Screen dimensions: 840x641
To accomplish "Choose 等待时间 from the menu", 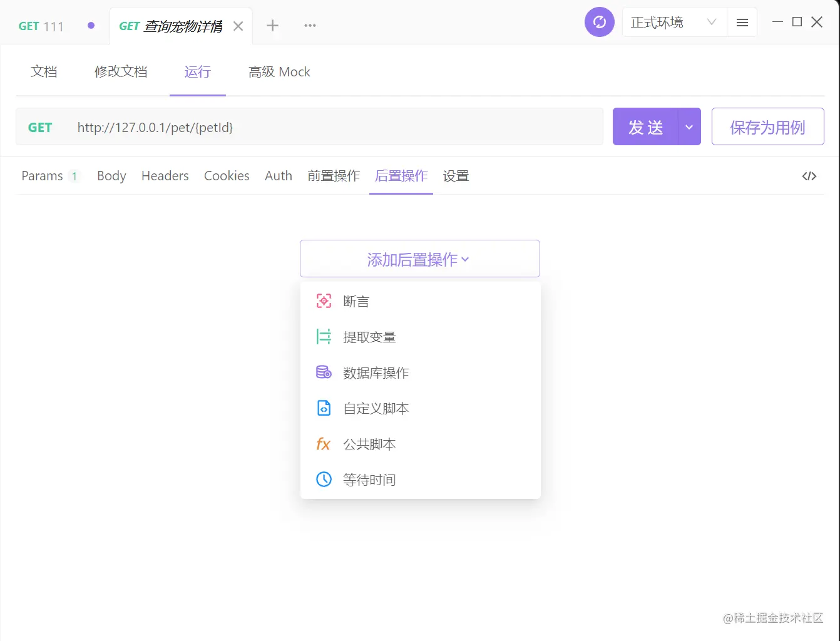I will (x=421, y=479).
